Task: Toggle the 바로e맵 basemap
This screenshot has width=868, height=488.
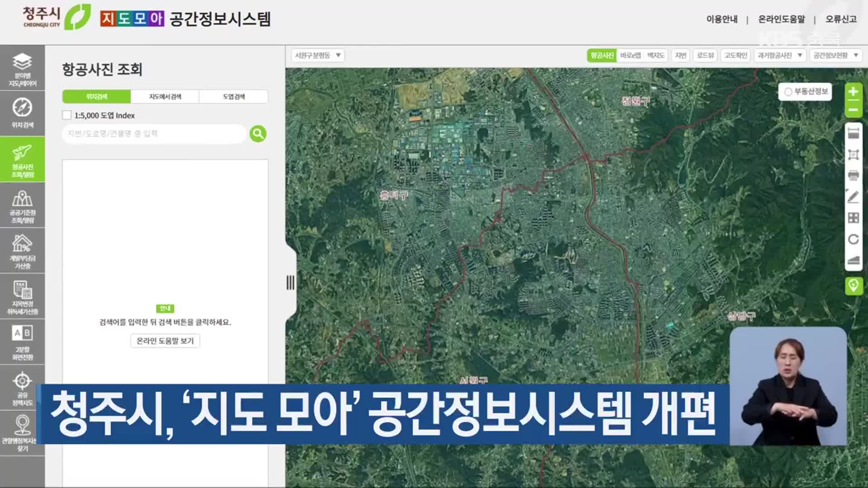Action: (x=630, y=56)
